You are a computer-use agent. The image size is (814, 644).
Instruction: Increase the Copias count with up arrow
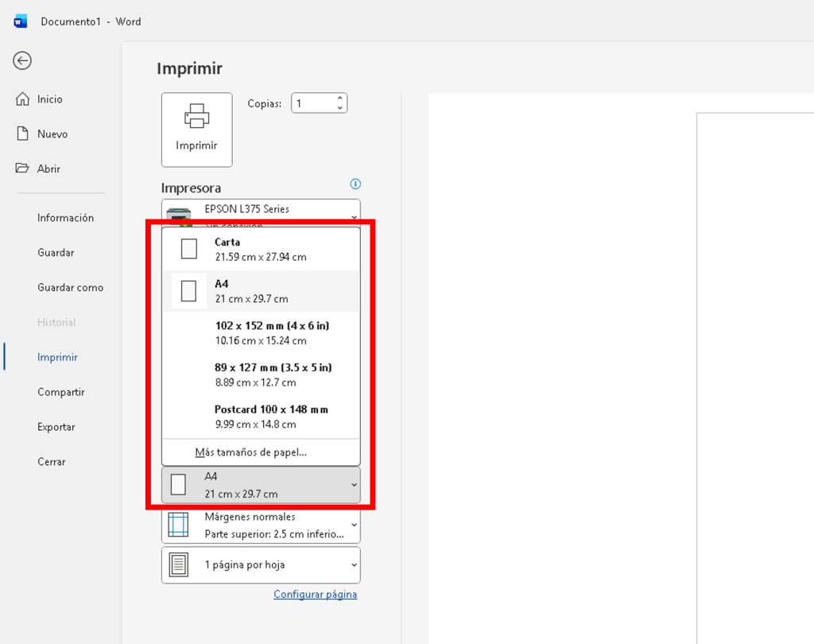(x=340, y=99)
